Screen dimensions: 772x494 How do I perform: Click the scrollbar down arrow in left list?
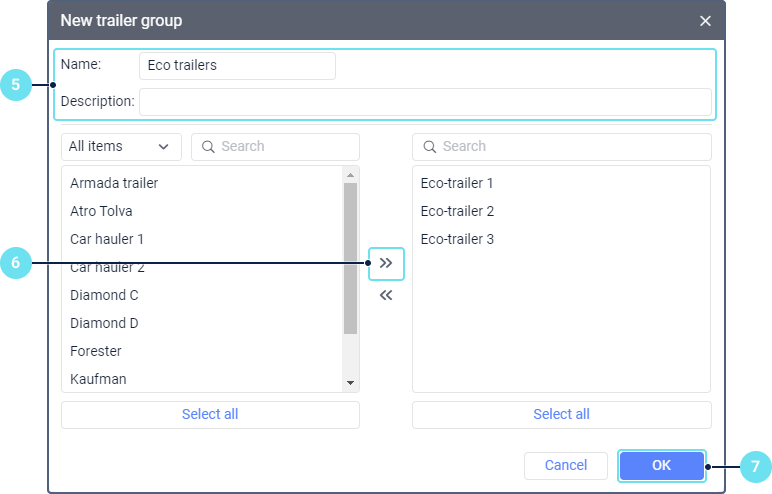350,383
